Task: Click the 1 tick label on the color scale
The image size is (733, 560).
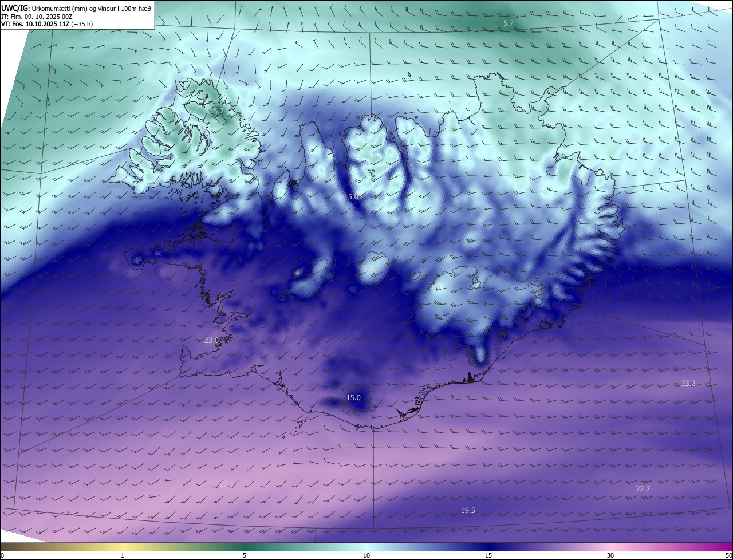Action: (123, 555)
